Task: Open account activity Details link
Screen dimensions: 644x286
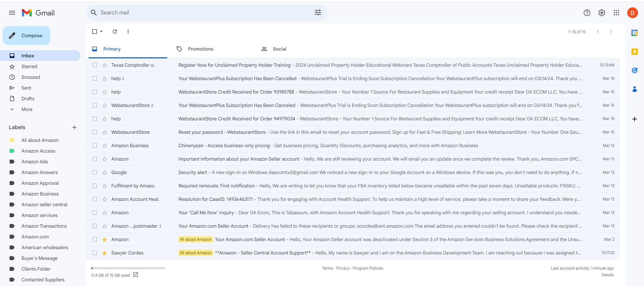Action: [607, 275]
